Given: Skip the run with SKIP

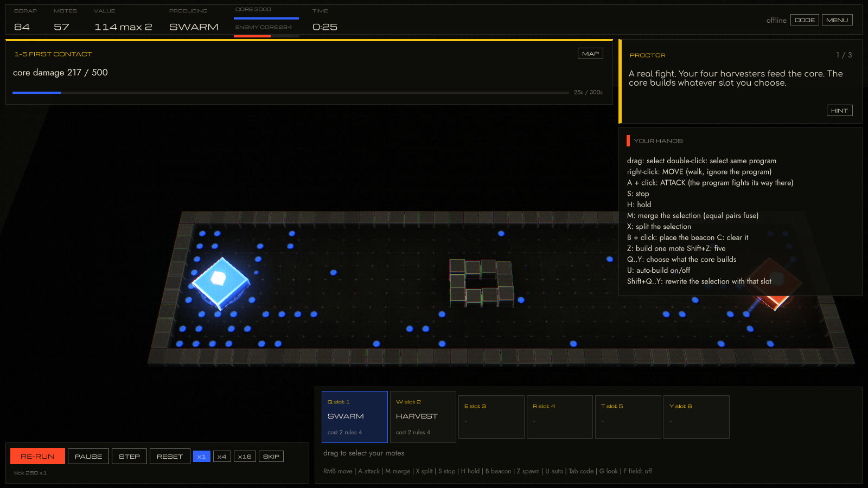Looking at the screenshot, I should pyautogui.click(x=271, y=457).
